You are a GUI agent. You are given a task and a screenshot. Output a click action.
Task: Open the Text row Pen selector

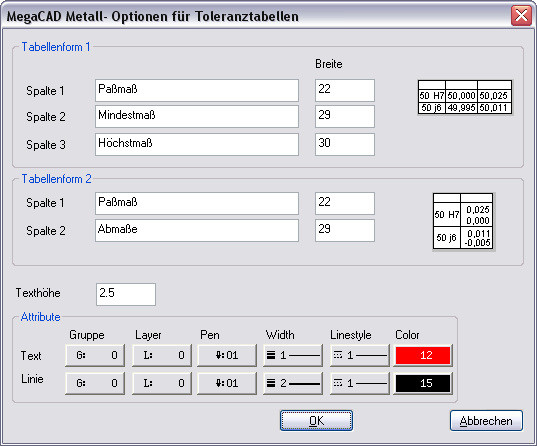[227, 355]
